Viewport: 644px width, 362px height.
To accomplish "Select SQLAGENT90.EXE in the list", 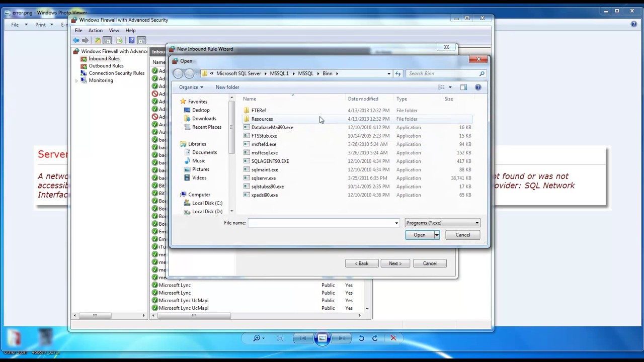I will [x=270, y=161].
